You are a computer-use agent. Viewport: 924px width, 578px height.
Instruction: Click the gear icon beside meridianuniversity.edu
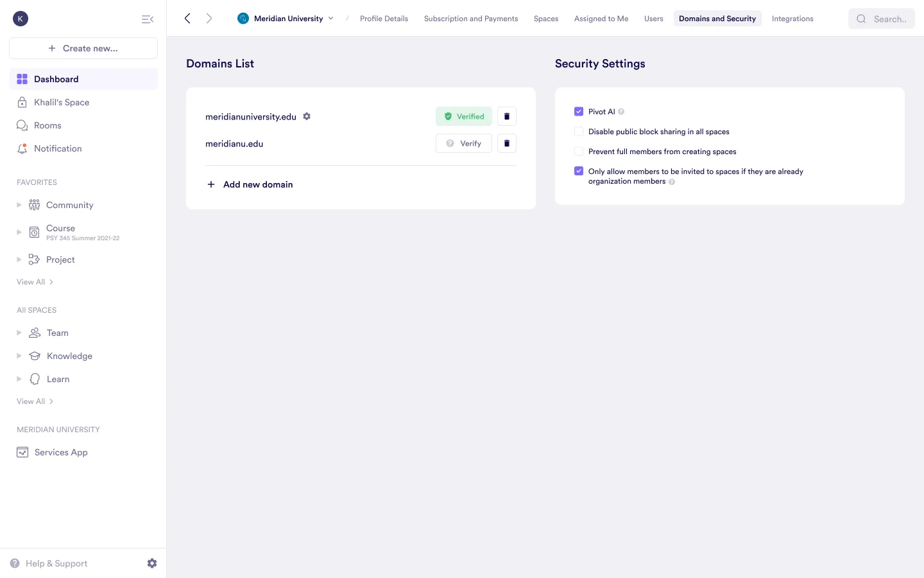click(307, 116)
